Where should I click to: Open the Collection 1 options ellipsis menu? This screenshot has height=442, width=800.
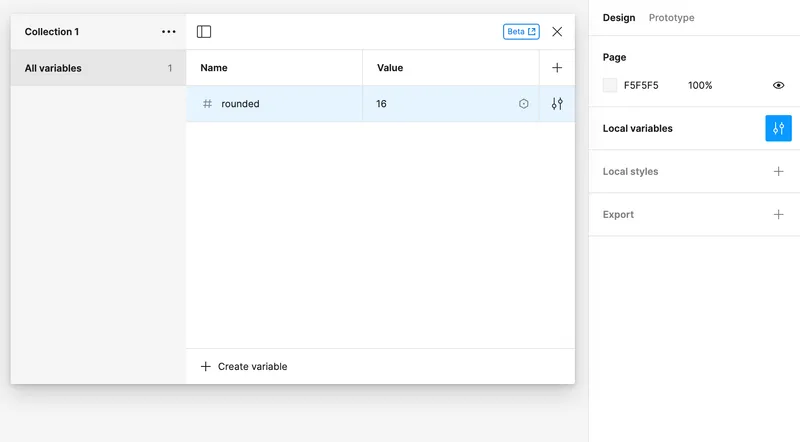169,32
